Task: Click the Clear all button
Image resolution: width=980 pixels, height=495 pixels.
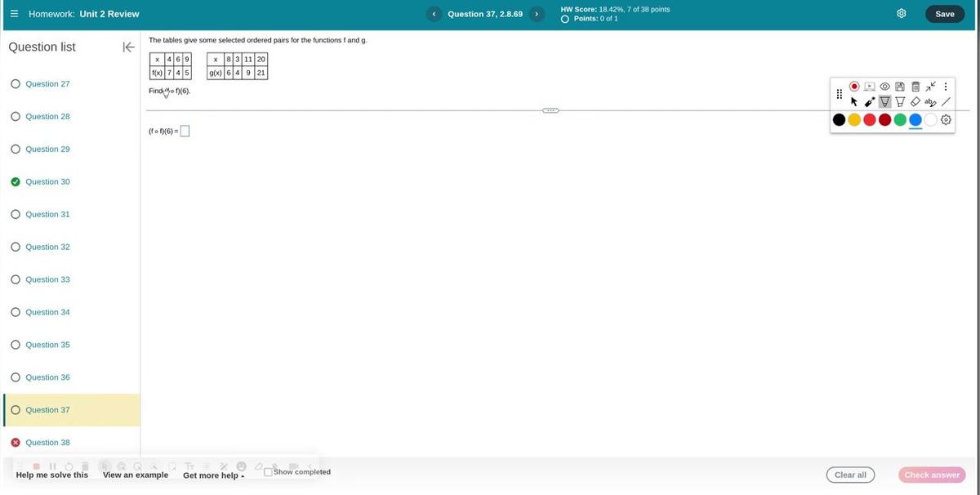Action: [850, 475]
